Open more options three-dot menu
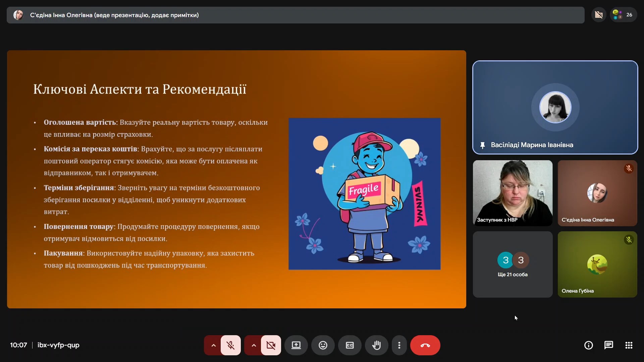The width and height of the screenshot is (644, 362). (x=399, y=345)
